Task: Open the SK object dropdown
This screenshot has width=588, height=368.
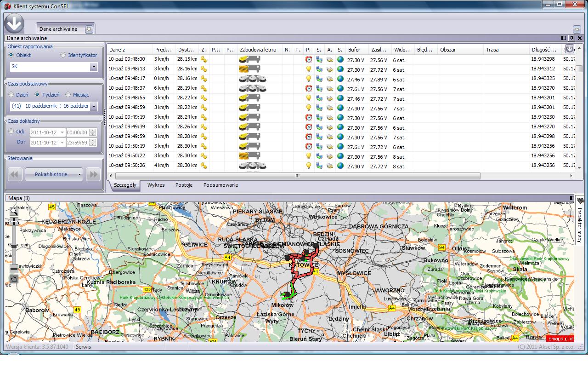Action: (x=94, y=67)
